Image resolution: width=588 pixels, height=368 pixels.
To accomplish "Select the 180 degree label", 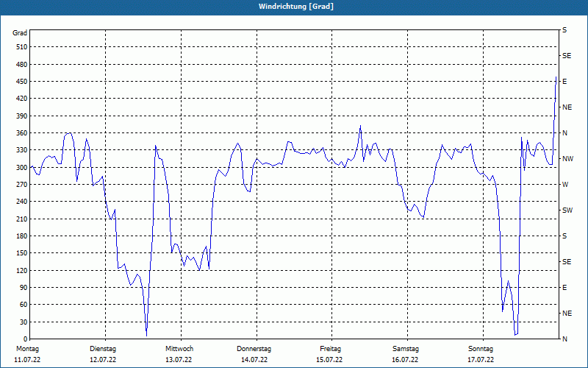I will [22, 236].
